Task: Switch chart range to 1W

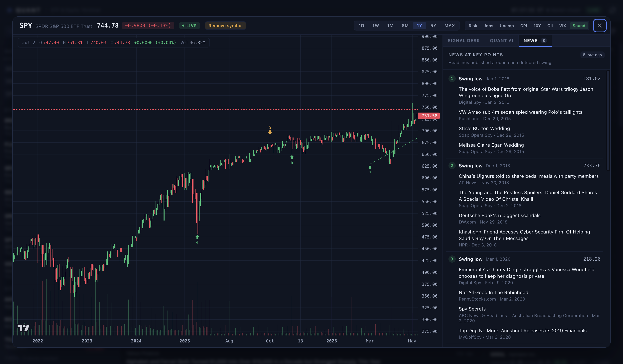Action: [376, 26]
